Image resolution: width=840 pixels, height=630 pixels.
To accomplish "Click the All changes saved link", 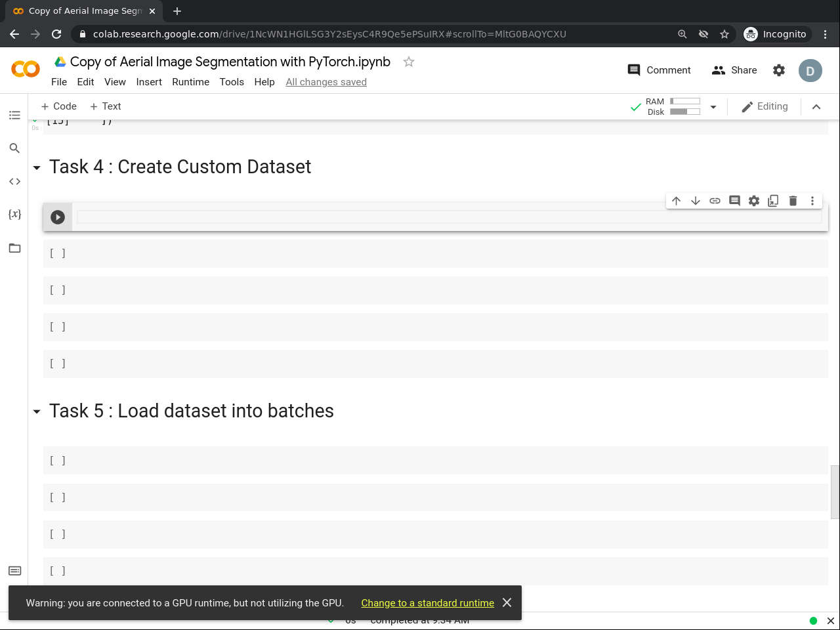I will [326, 82].
